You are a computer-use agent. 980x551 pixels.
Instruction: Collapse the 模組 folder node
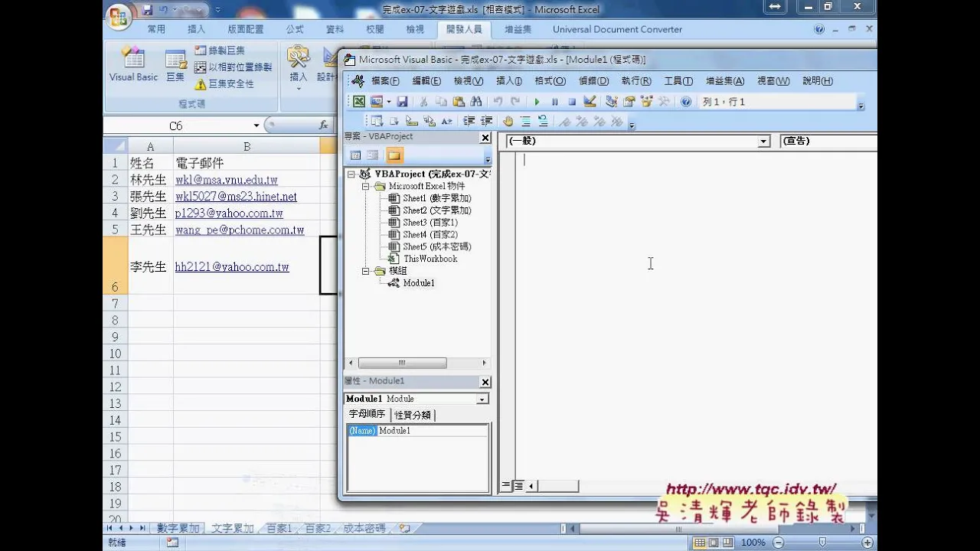point(366,271)
